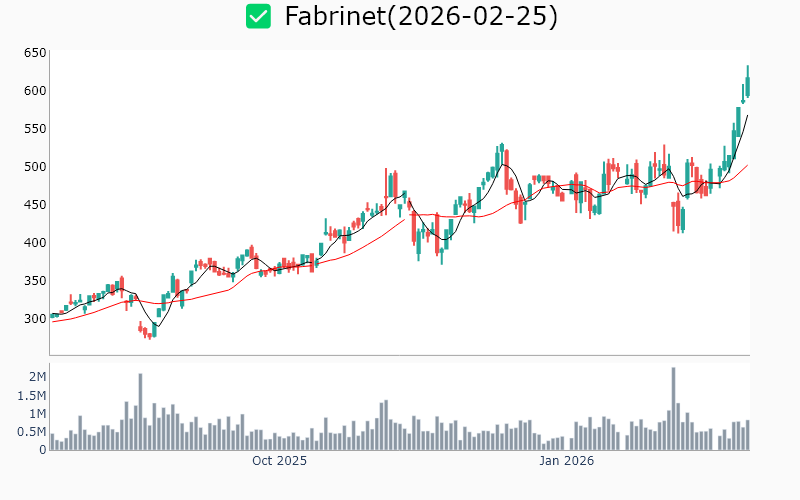Viewport: 800px width, 500px height.
Task: Select the 600 price axis label
Action: [35, 90]
